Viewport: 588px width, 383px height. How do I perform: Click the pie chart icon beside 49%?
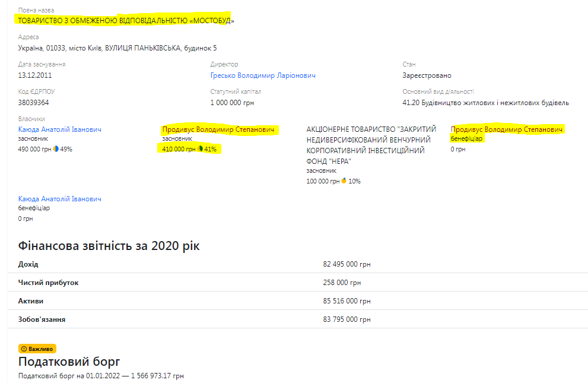56,149
